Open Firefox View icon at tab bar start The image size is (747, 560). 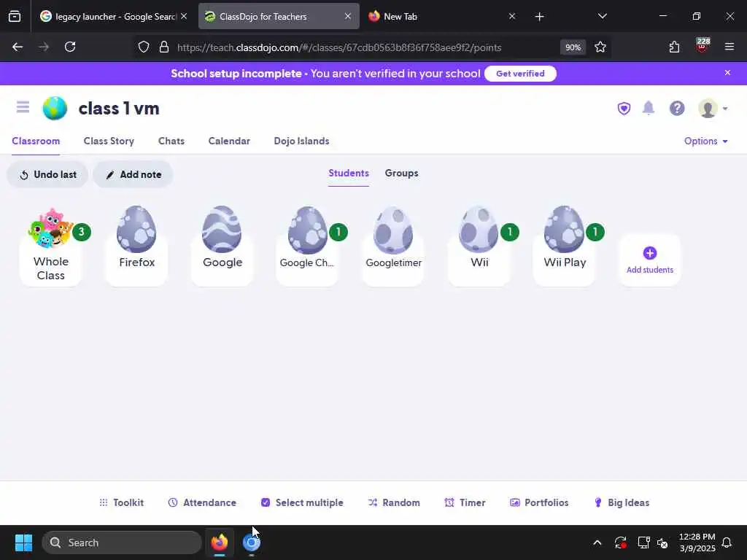point(15,17)
